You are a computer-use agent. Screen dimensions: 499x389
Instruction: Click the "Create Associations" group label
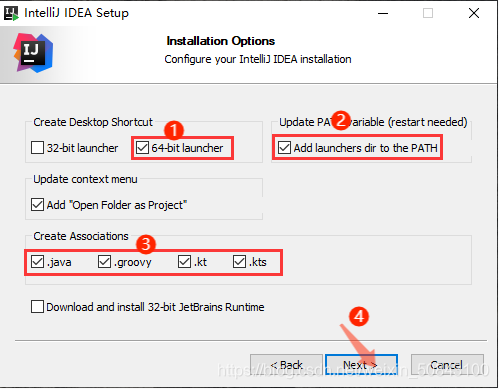click(81, 236)
